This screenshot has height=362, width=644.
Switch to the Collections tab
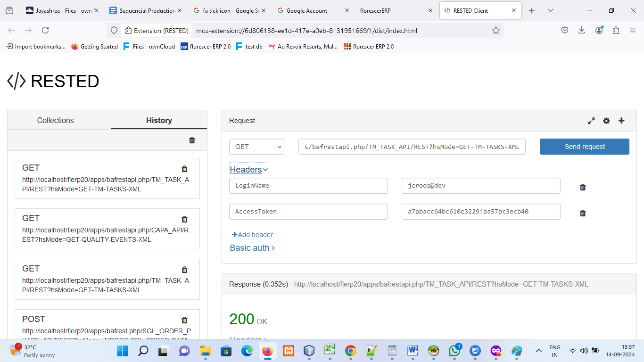click(x=56, y=120)
